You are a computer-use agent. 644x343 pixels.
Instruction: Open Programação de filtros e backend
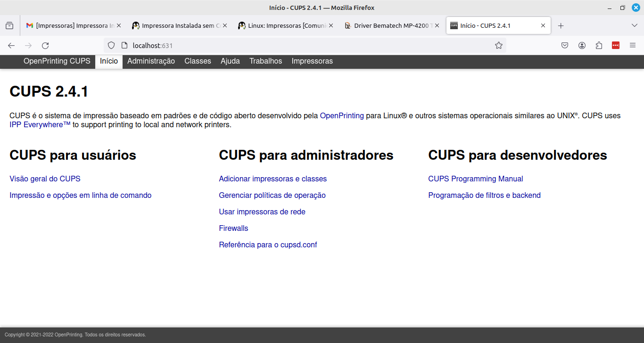click(485, 196)
